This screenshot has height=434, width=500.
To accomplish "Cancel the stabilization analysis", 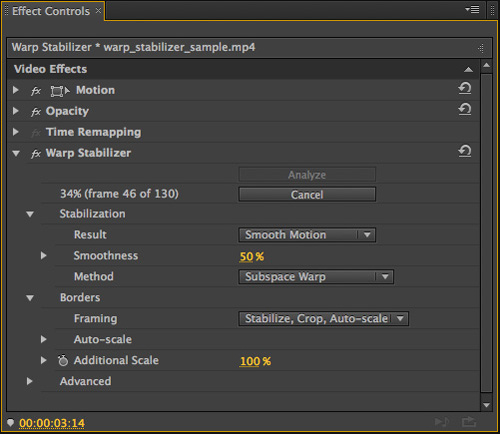I will tap(307, 194).
